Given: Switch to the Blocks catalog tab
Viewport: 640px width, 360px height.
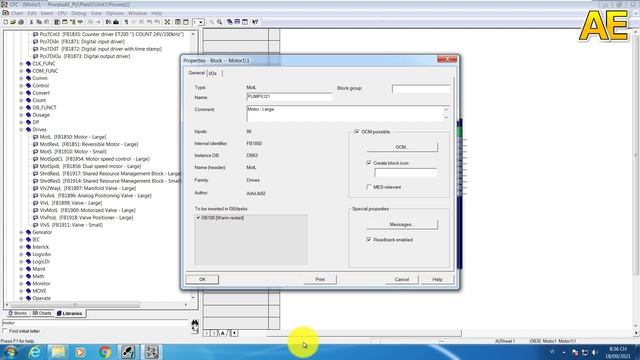Looking at the screenshot, I should tap(18, 313).
